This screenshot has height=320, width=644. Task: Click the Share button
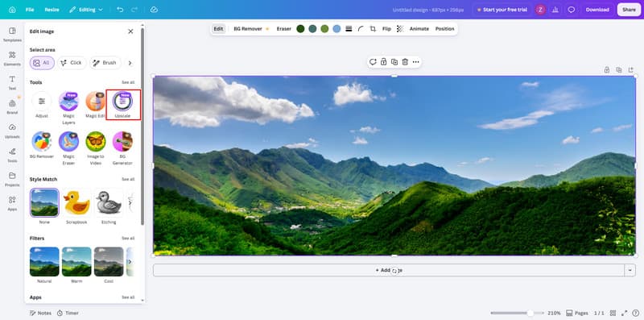pos(629,10)
